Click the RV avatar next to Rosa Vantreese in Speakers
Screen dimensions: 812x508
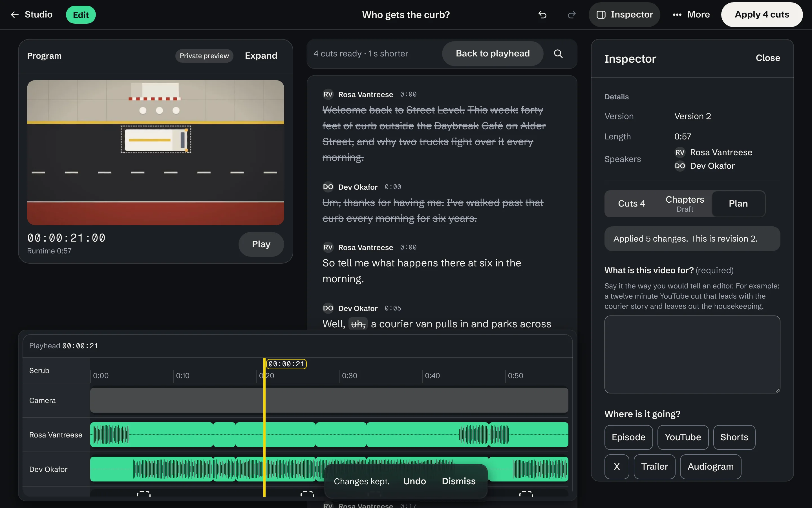680,152
